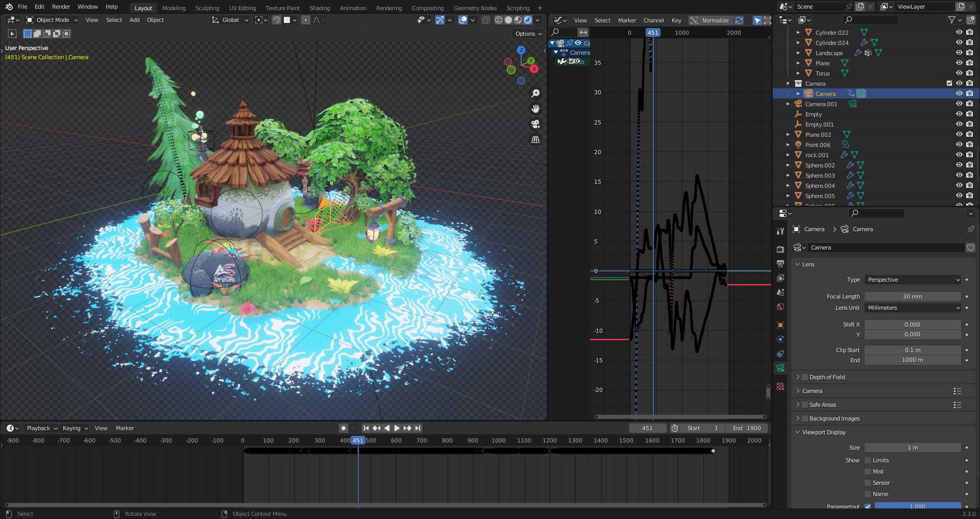The width and height of the screenshot is (980, 519).
Task: Collapse the Lens panel
Action: click(798, 264)
